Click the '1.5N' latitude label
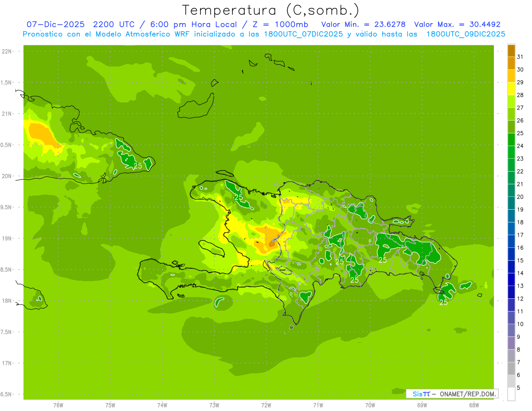Image resolution: width=532 pixels, height=411 pixels. [7, 82]
